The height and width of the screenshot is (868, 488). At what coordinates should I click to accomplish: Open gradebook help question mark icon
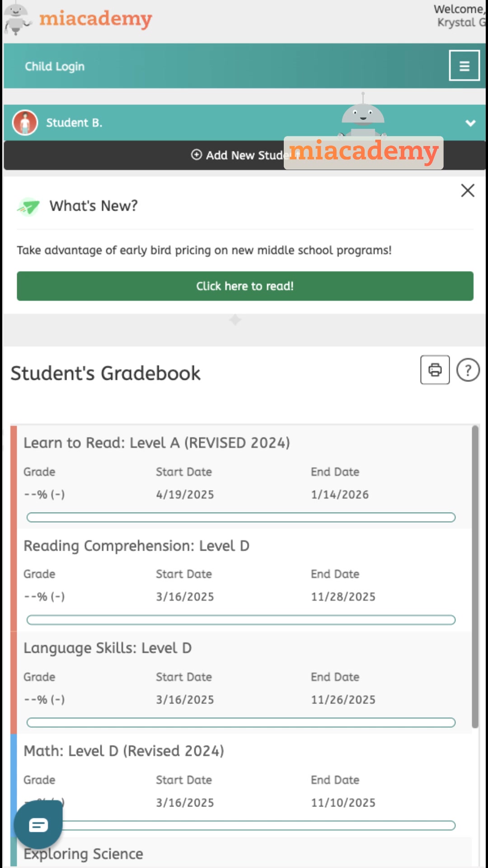[468, 370]
